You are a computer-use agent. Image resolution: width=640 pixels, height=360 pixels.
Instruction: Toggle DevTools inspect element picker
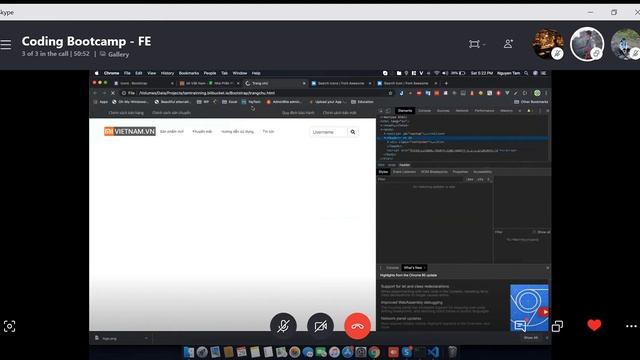coord(381,111)
